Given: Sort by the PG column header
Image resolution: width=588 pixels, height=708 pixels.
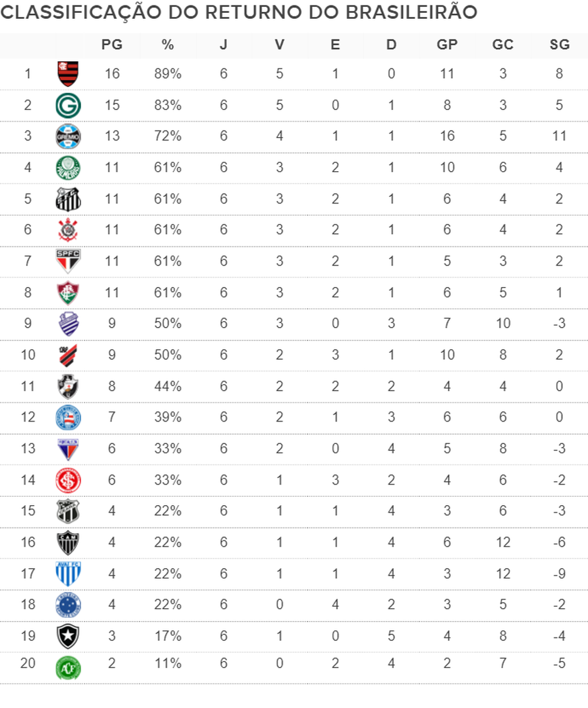Looking at the screenshot, I should pos(112,45).
